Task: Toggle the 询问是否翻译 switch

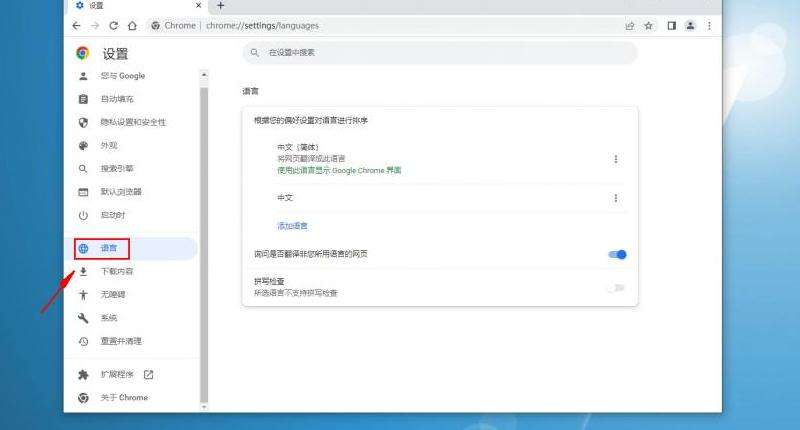Action: click(x=617, y=254)
